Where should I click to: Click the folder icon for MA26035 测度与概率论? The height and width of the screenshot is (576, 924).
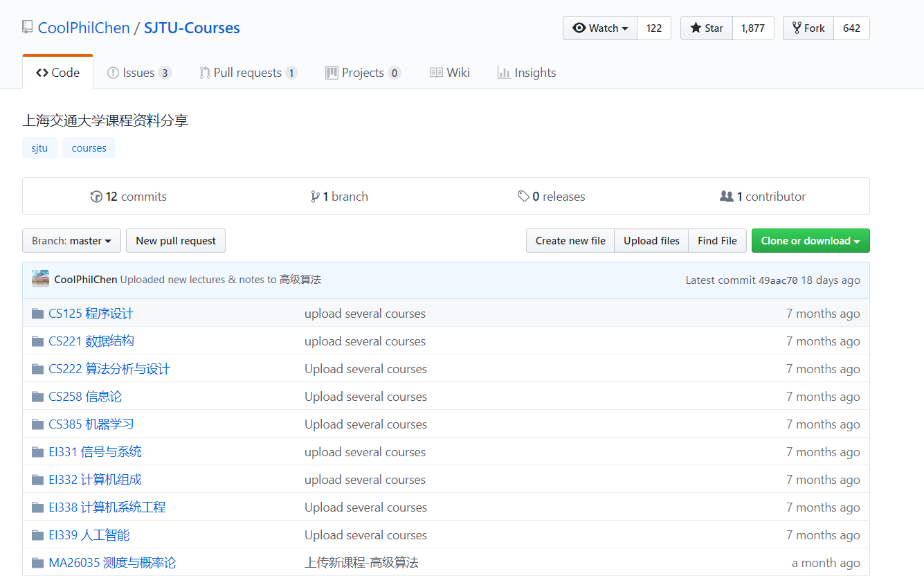[x=37, y=563]
